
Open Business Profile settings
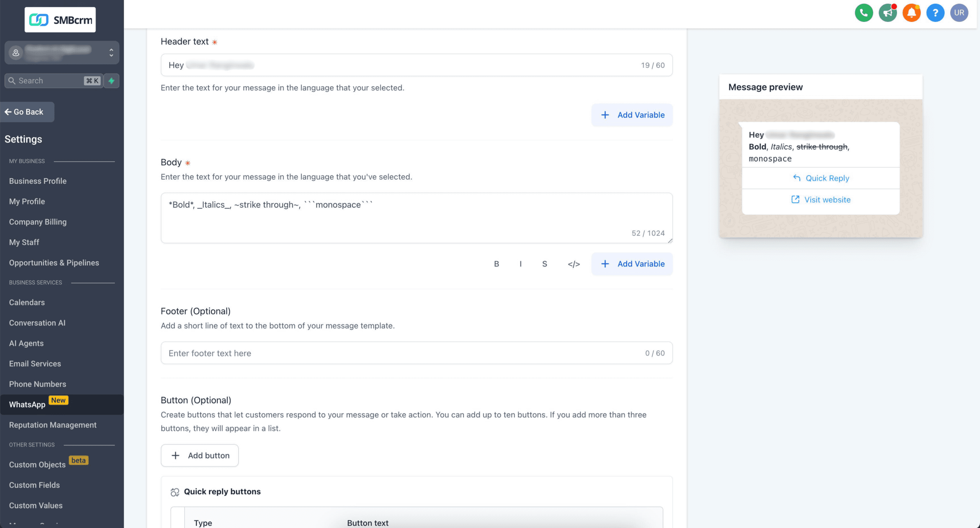pos(38,181)
